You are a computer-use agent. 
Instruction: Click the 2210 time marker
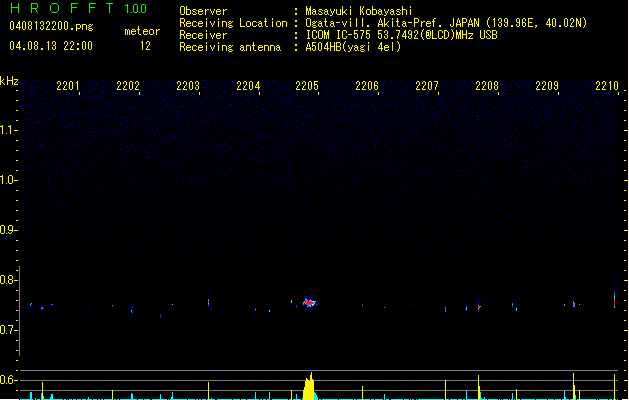[606, 87]
